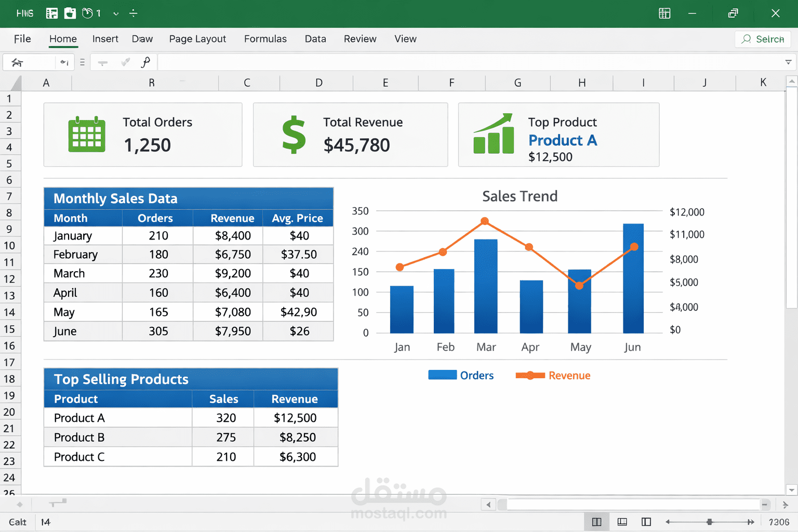Click the Search button
The image size is (798, 532).
point(763,39)
